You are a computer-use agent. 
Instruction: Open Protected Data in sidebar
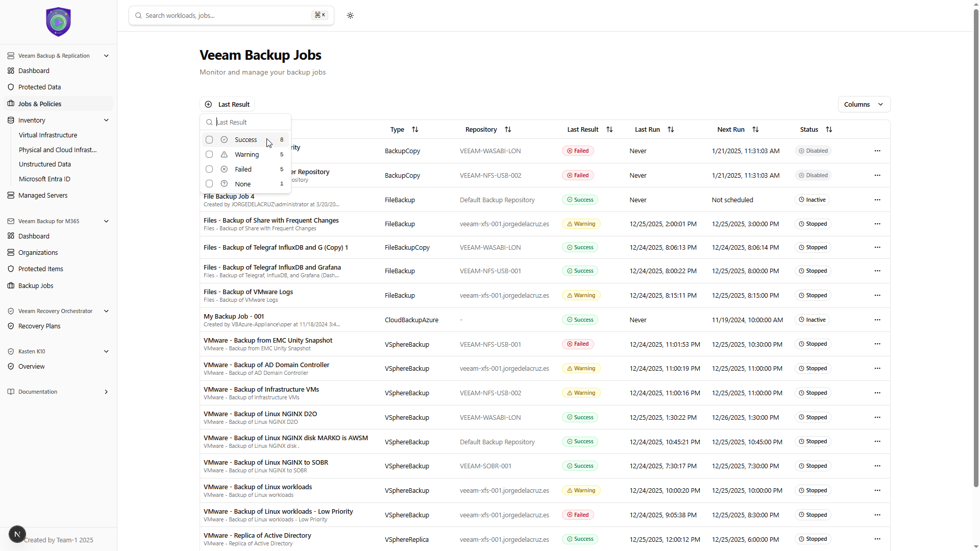pos(39,87)
